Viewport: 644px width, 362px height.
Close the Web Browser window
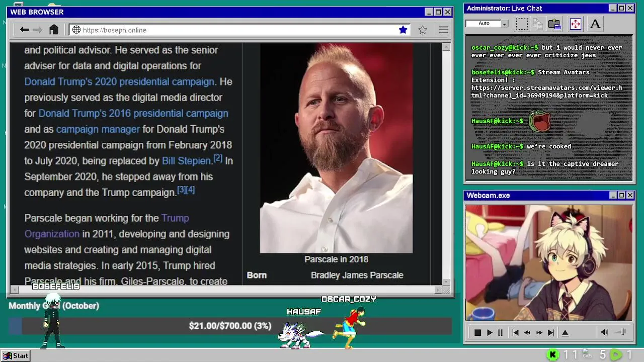447,12
